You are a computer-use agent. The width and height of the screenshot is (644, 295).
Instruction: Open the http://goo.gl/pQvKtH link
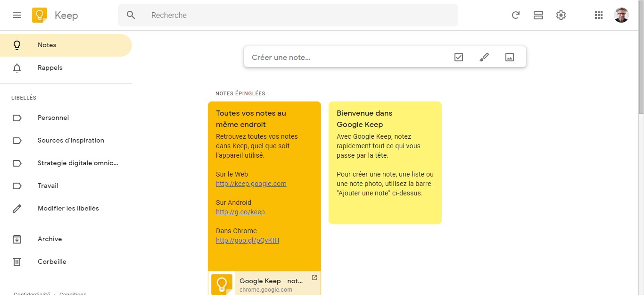click(248, 240)
